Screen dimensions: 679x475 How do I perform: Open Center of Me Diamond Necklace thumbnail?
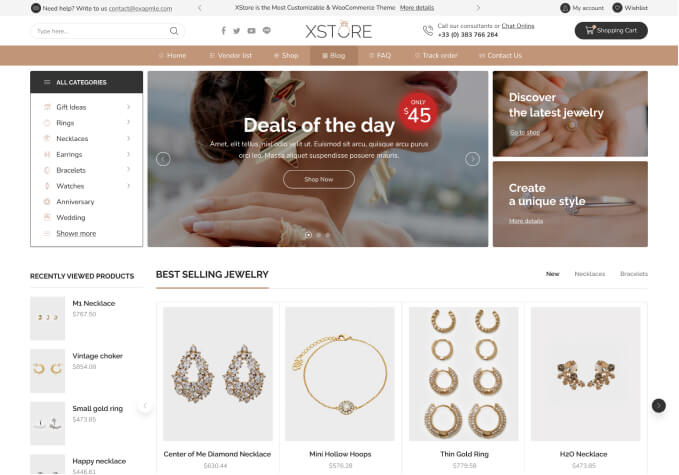(x=218, y=374)
